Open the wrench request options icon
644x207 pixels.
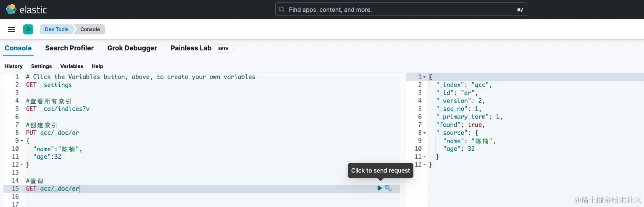[x=388, y=189]
